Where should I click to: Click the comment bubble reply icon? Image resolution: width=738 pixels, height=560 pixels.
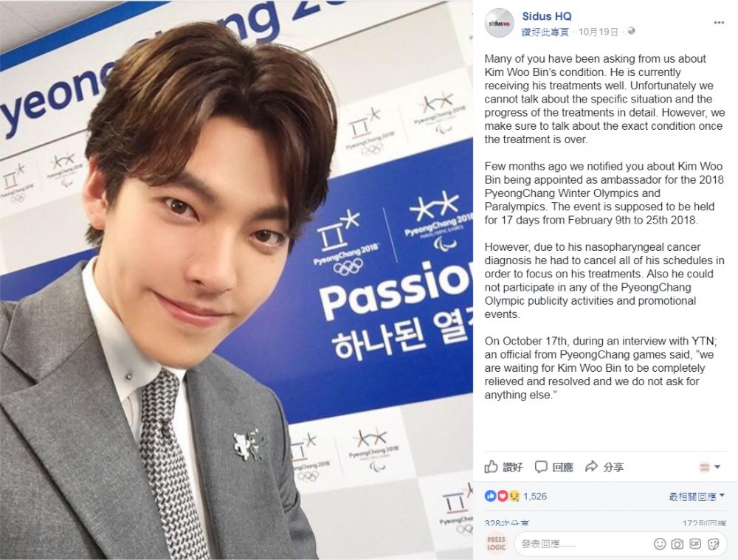[541, 467]
